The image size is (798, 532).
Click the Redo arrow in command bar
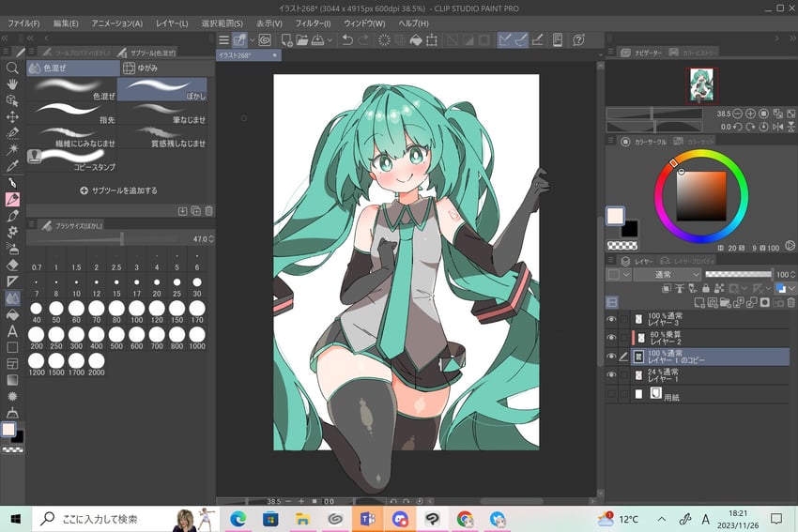pyautogui.click(x=363, y=39)
